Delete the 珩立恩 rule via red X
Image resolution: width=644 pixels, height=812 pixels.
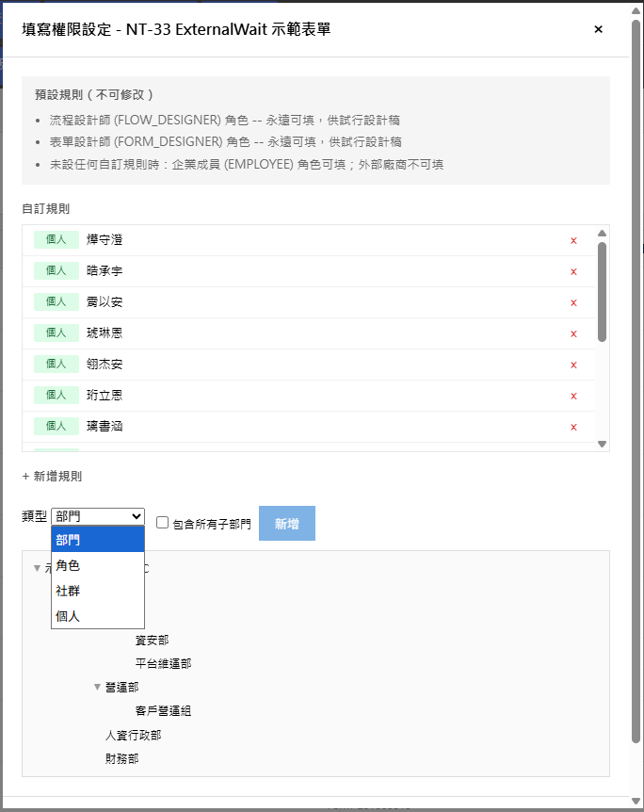[x=573, y=396]
